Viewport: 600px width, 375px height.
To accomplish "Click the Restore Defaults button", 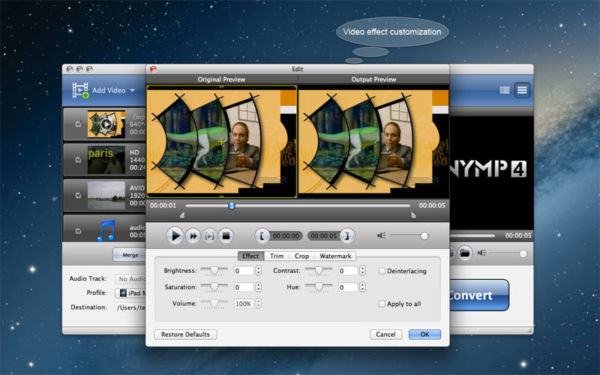I will point(186,334).
